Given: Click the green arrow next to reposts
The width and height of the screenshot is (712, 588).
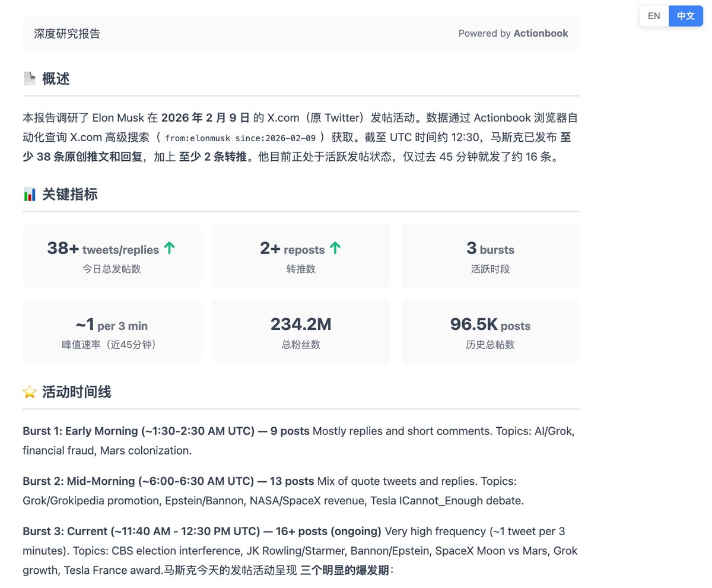Looking at the screenshot, I should 335,249.
